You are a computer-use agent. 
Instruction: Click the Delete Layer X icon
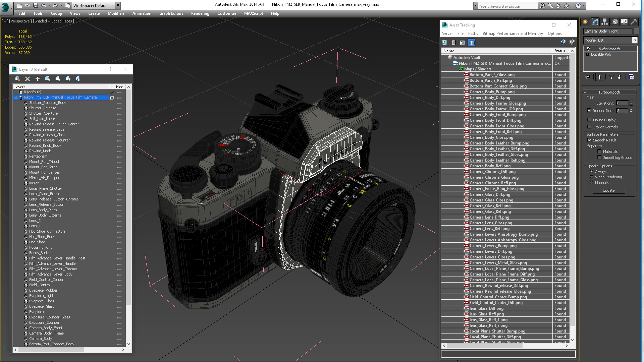point(28,79)
